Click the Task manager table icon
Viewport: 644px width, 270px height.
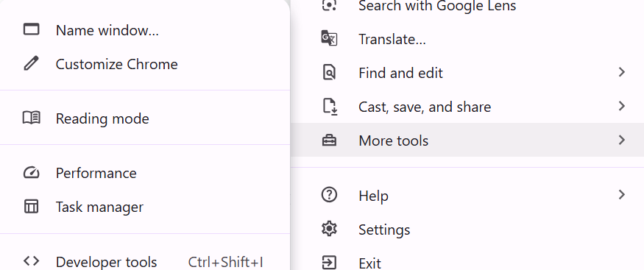[31, 207]
